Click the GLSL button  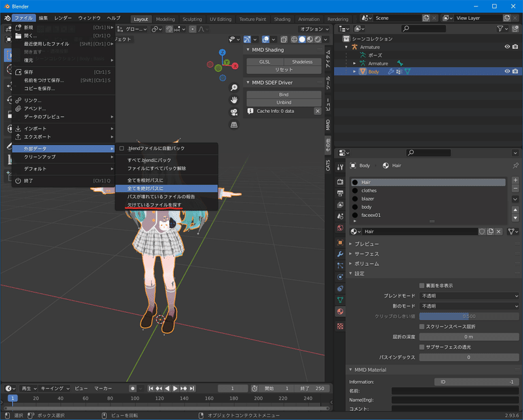[x=265, y=62]
